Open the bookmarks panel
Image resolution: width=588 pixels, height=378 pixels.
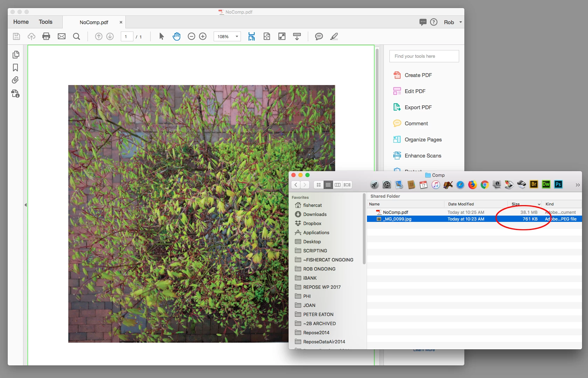(x=15, y=68)
